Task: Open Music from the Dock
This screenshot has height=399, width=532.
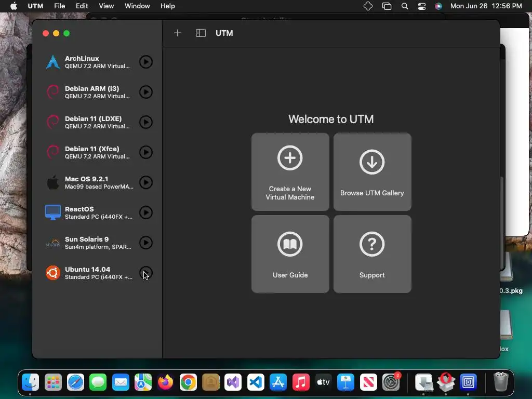Action: (x=301, y=382)
